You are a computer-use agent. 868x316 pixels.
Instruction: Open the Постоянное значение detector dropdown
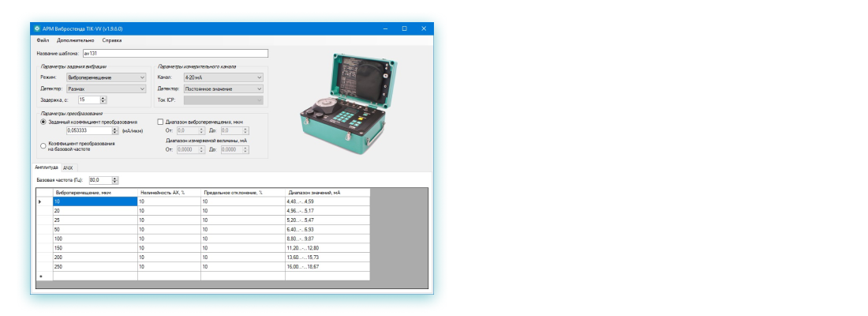(223, 88)
